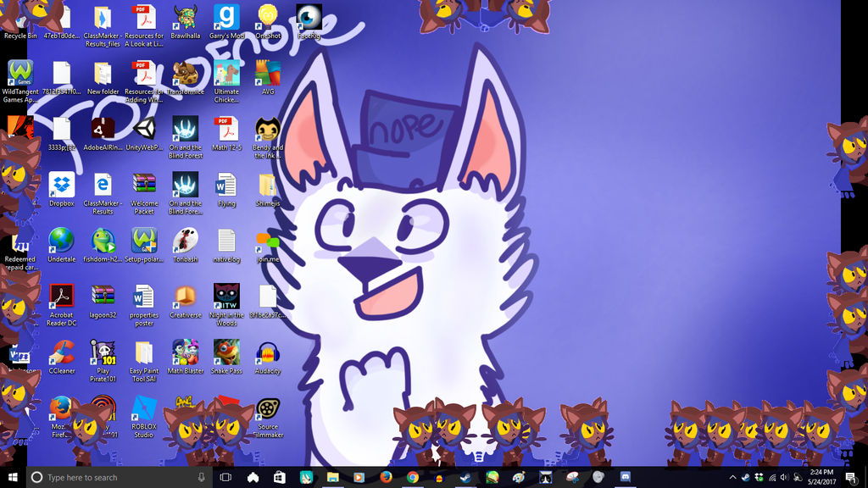Open the Easy Paint Tool SAI folder
Screen dimensions: 868x488
144,361
